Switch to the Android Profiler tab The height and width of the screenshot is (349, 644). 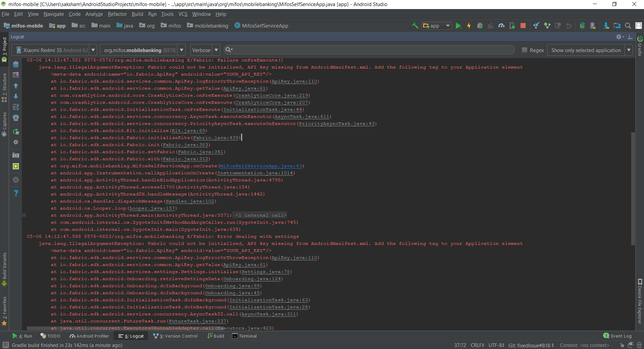[89, 336]
